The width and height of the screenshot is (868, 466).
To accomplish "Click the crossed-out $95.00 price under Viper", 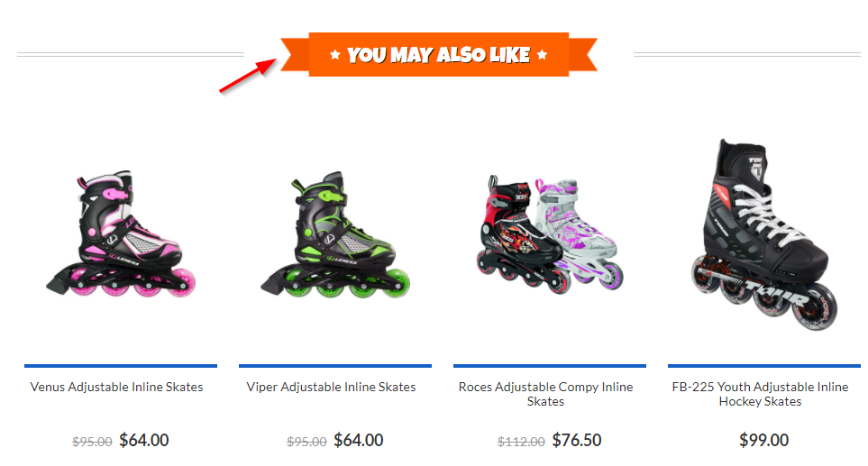I will (306, 442).
